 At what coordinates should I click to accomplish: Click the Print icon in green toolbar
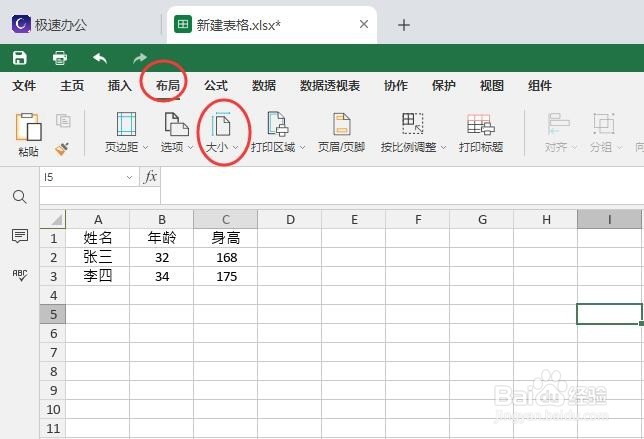pos(60,58)
